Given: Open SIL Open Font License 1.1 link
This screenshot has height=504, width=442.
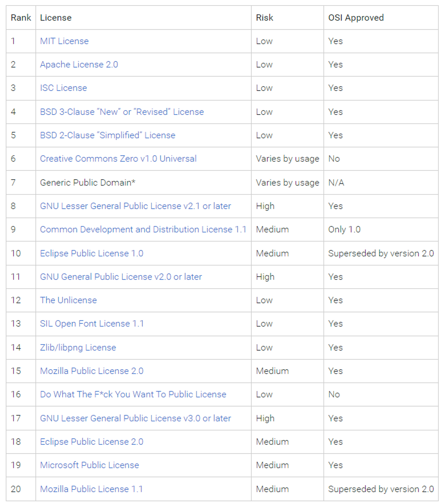Looking at the screenshot, I should [92, 324].
